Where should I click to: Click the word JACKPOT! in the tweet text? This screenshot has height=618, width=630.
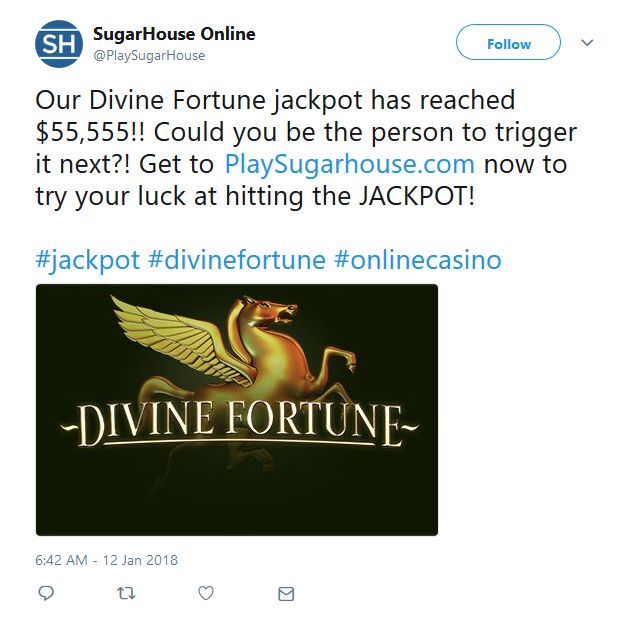click(x=416, y=196)
